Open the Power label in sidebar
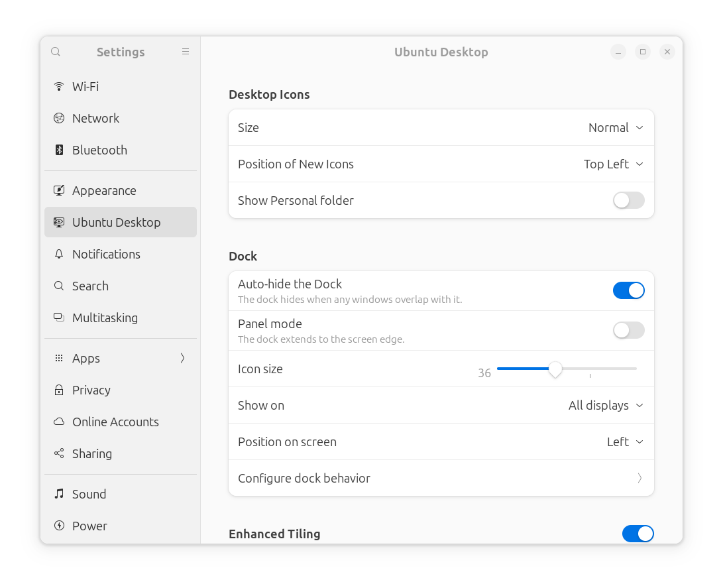Screen dimensions: 723x588 click(x=89, y=526)
